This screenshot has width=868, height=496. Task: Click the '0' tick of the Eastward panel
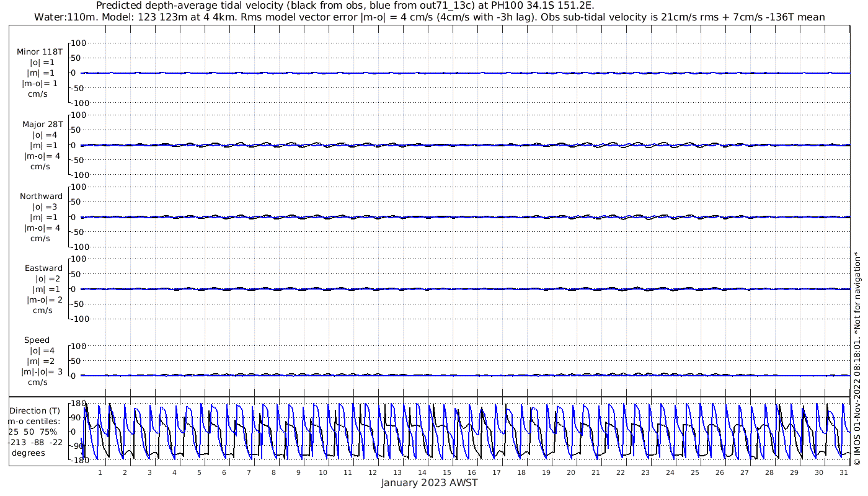click(73, 289)
